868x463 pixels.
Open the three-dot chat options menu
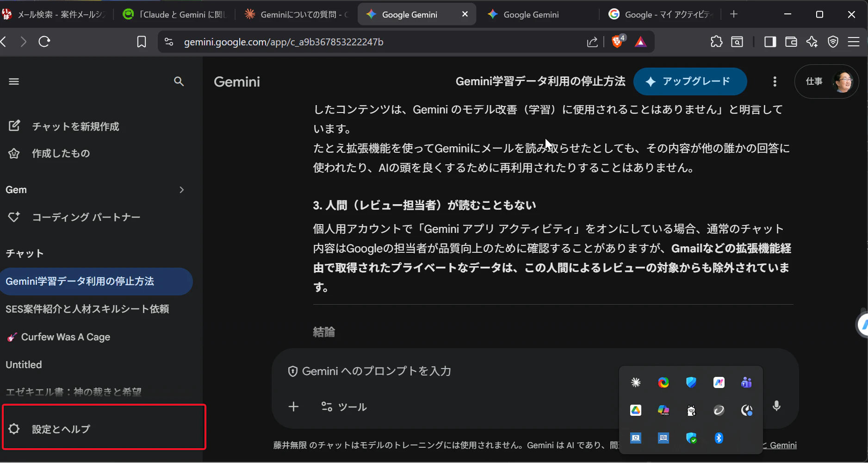[x=775, y=81]
